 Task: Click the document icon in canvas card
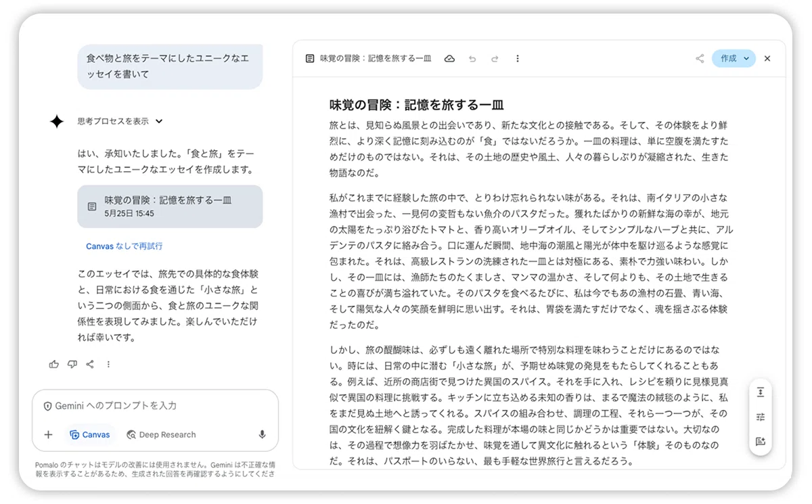(x=92, y=206)
